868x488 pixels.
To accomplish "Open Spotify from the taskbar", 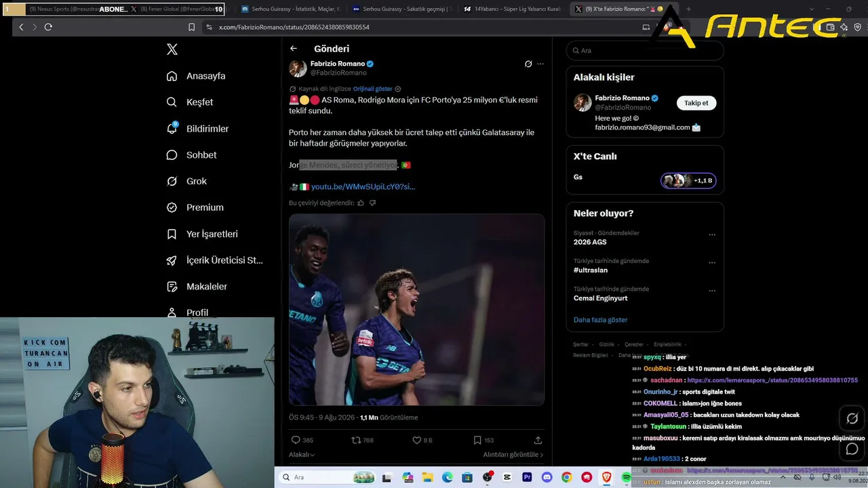I will pos(627,477).
